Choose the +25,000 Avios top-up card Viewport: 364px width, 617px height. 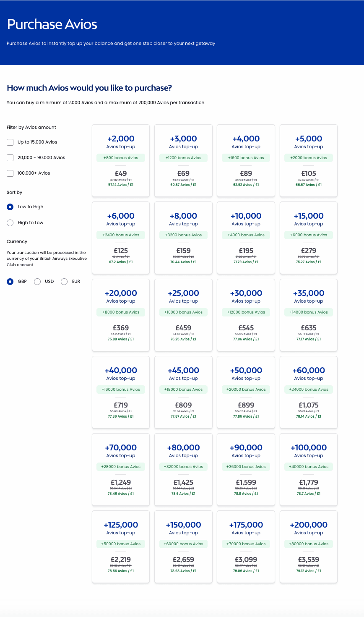click(x=183, y=315)
